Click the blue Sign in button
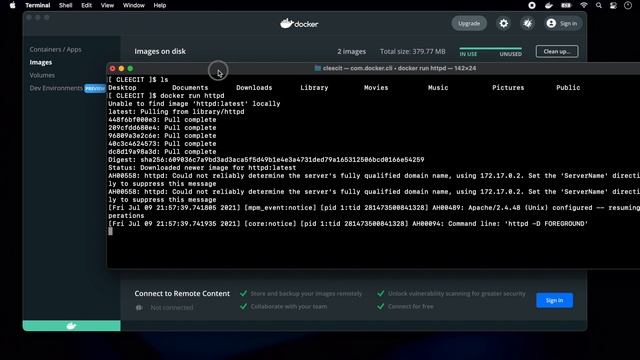The image size is (640, 360). click(x=554, y=300)
